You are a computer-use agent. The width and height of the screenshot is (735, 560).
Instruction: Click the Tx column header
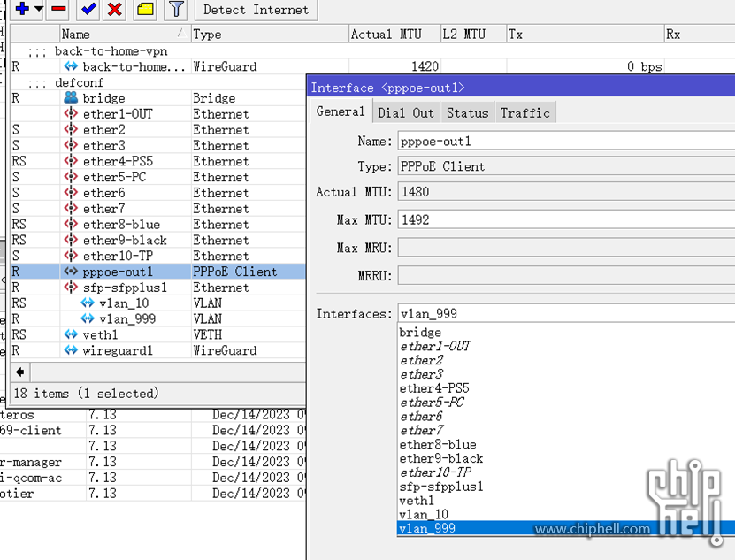coord(585,35)
